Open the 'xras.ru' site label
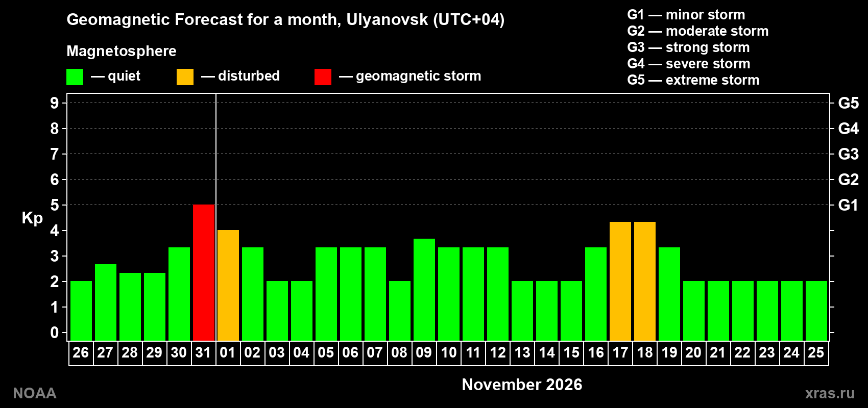 coord(830,393)
